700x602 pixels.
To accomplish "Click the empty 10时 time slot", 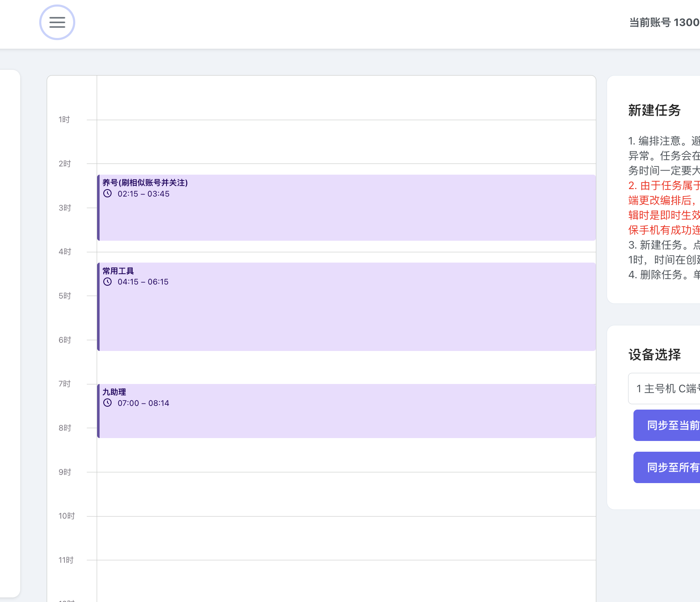I will pos(346,538).
